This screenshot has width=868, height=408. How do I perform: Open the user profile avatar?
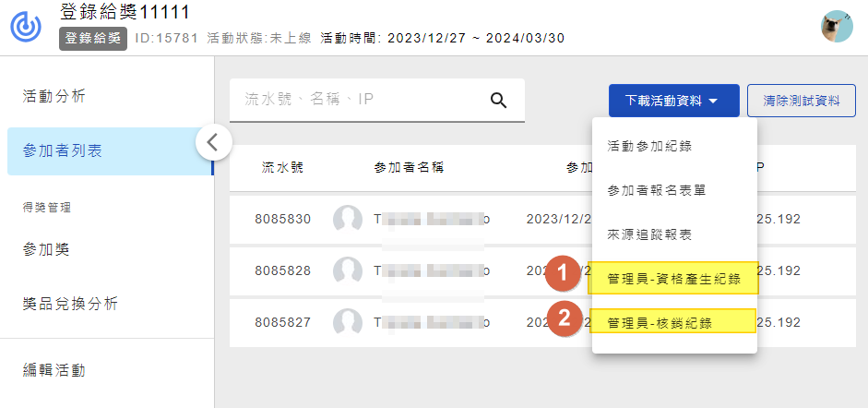coord(837,27)
